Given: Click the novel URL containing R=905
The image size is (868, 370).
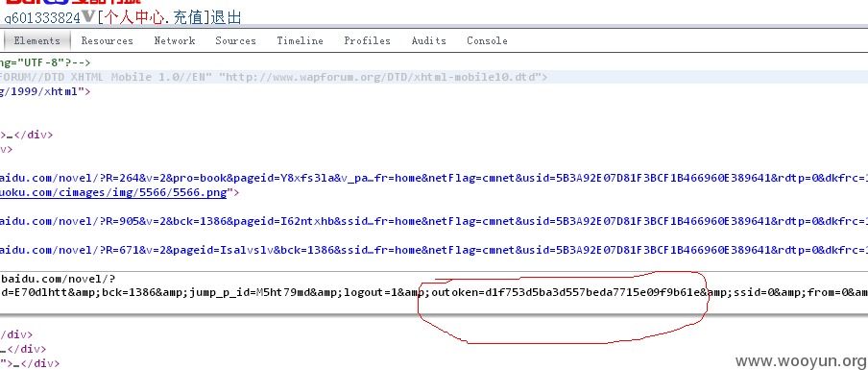Looking at the screenshot, I should (x=434, y=221).
